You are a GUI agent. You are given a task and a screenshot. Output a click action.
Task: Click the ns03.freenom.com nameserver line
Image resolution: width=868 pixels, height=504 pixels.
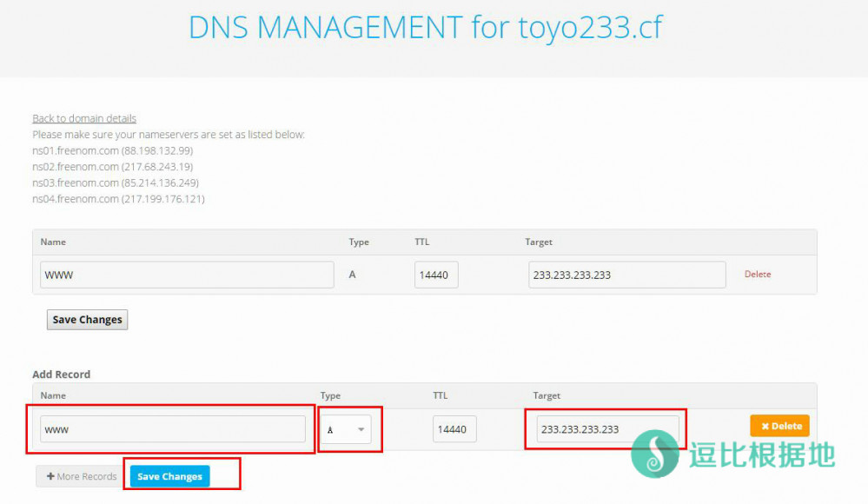116,183
